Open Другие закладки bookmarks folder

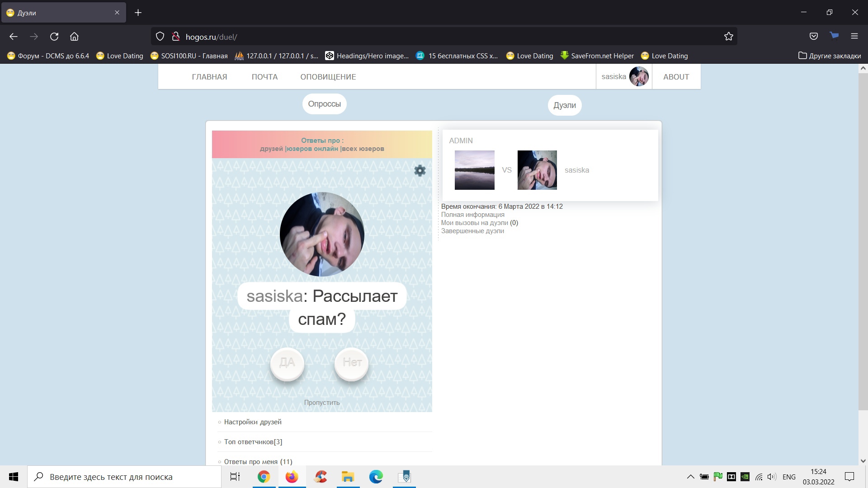pyautogui.click(x=829, y=56)
